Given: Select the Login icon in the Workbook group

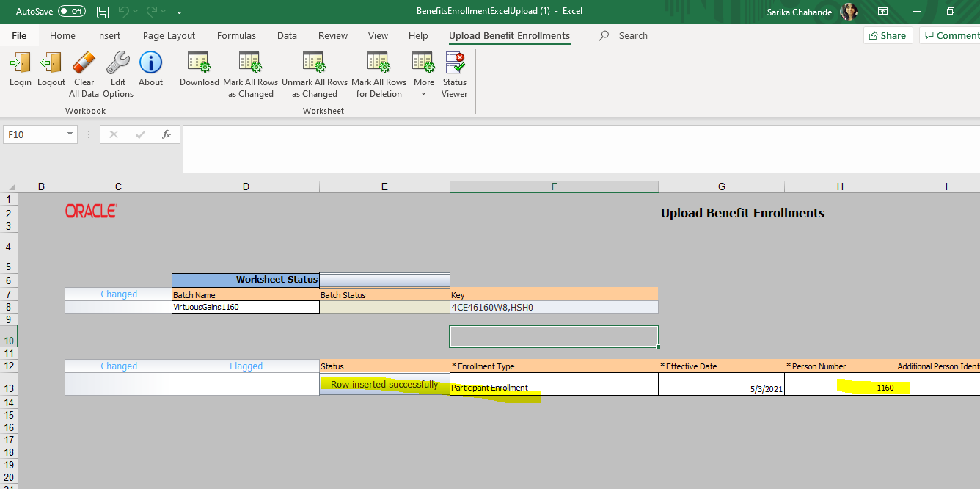Looking at the screenshot, I should point(20,71).
